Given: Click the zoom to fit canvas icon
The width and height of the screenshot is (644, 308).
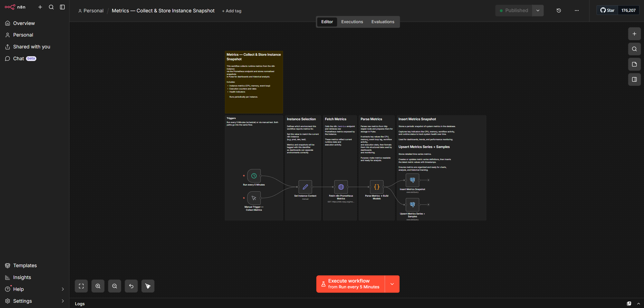Looking at the screenshot, I should tap(81, 286).
